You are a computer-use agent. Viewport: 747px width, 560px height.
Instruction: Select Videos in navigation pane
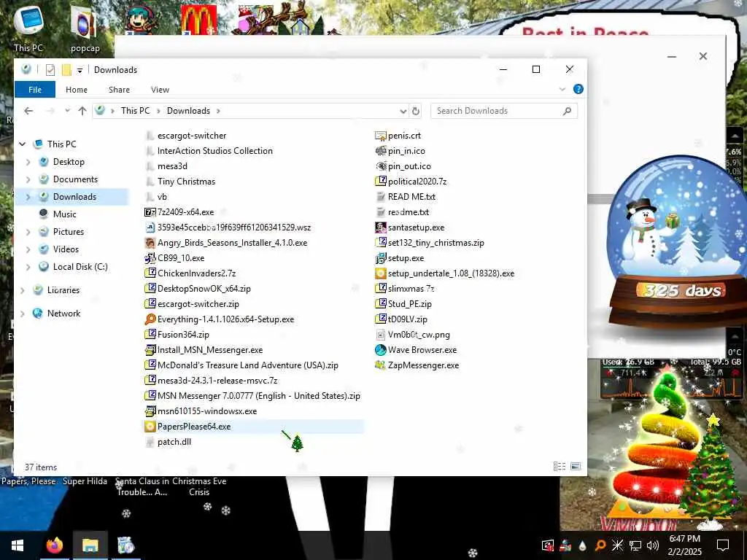(66, 249)
